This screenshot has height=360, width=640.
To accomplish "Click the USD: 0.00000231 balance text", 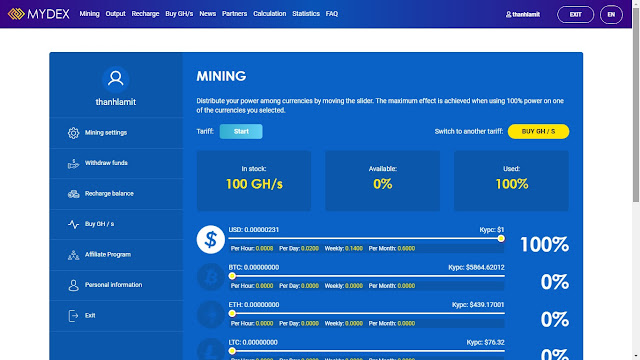I will [x=254, y=230].
